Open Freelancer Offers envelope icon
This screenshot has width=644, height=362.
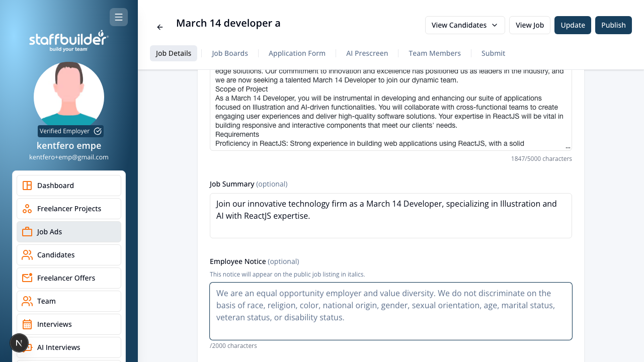pyautogui.click(x=27, y=278)
